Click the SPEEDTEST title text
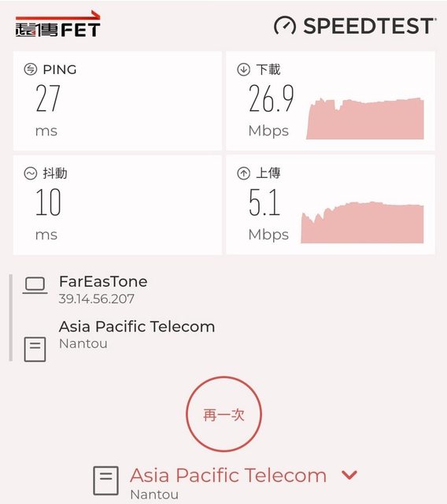 (369, 26)
